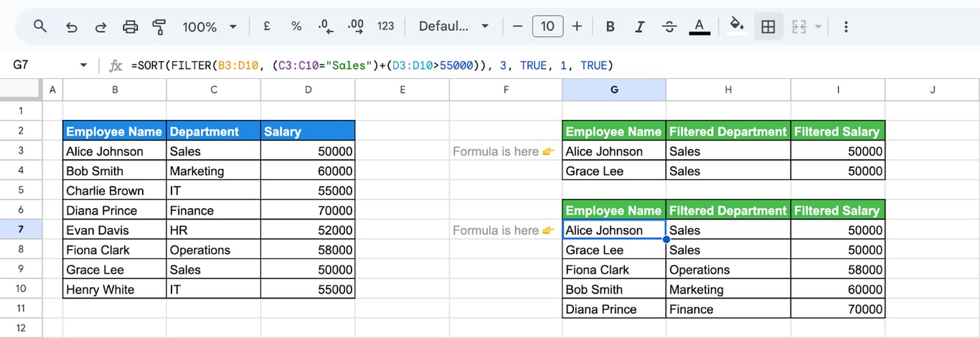Open the font family dropdown

(x=453, y=27)
